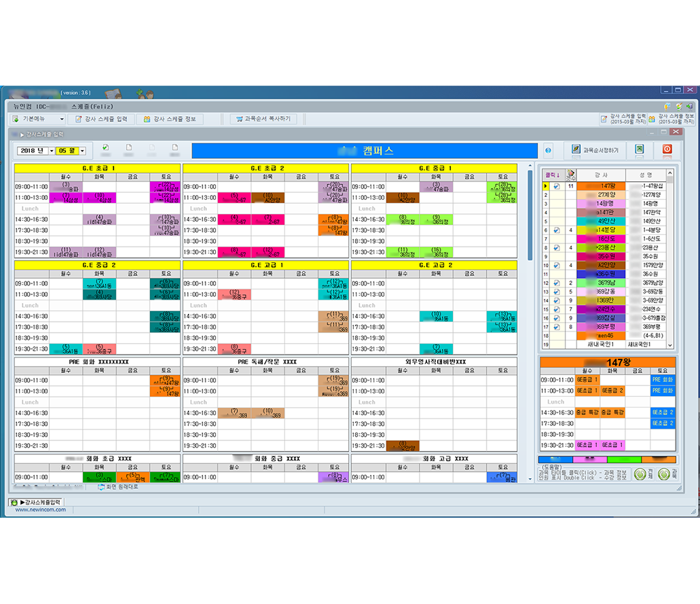Click the 과목순서정하기 button
The width and height of the screenshot is (700, 604).
click(x=595, y=150)
